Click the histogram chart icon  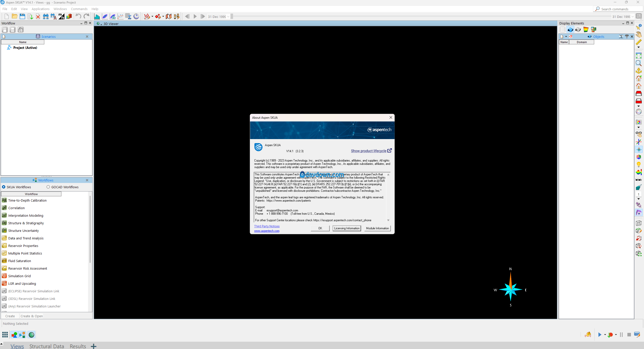(x=97, y=16)
